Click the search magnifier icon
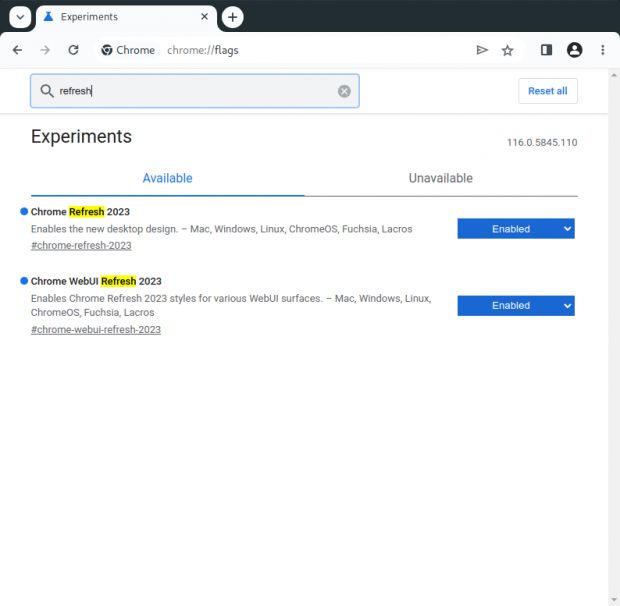The height and width of the screenshot is (606, 620). tap(47, 91)
